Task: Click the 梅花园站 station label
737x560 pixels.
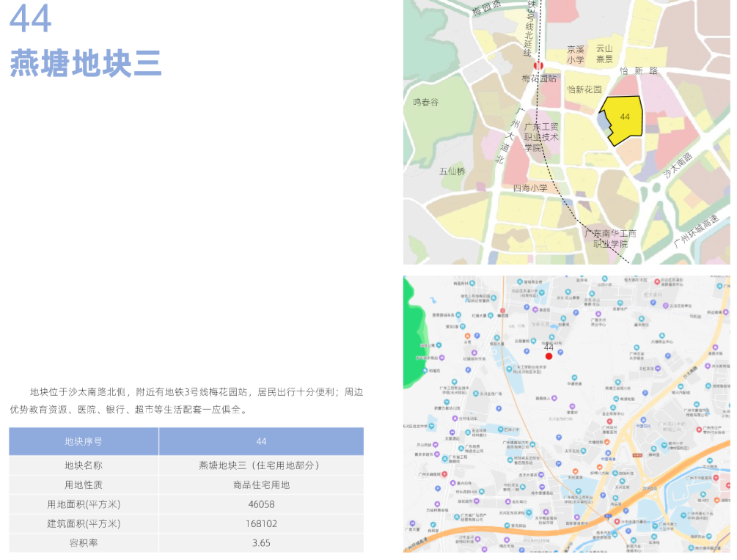Action: [x=539, y=78]
